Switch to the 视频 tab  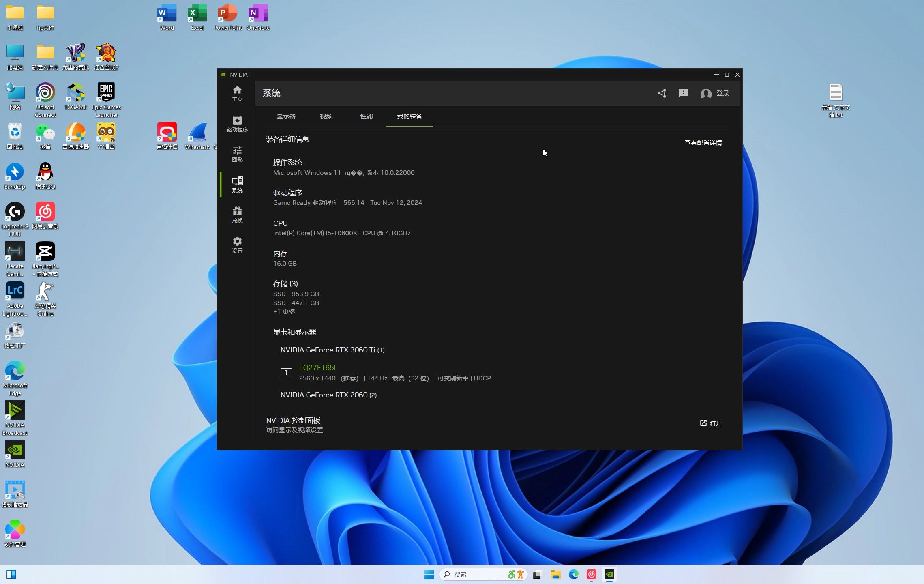click(326, 116)
